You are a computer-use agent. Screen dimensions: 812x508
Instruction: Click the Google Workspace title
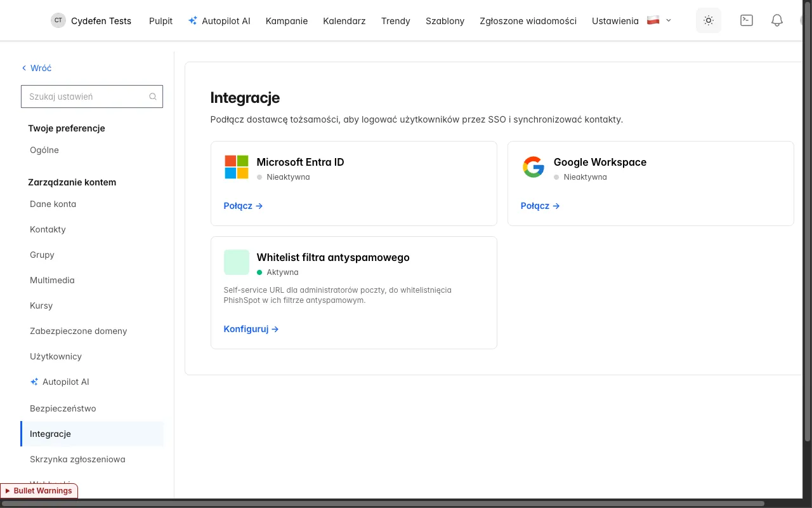(600, 162)
